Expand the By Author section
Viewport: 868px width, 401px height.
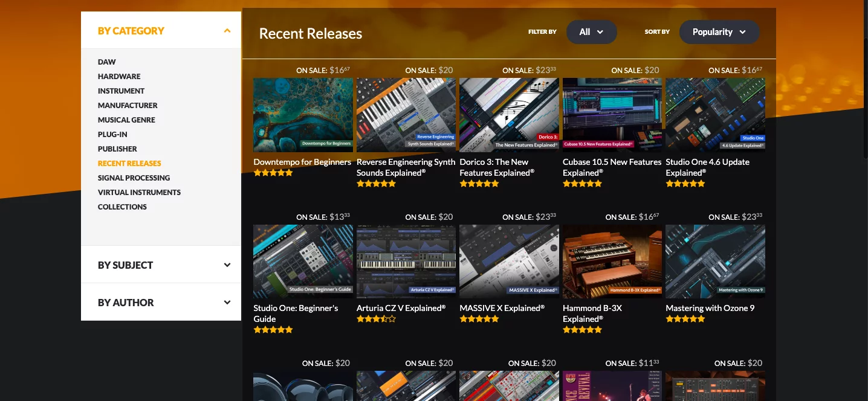click(x=161, y=302)
